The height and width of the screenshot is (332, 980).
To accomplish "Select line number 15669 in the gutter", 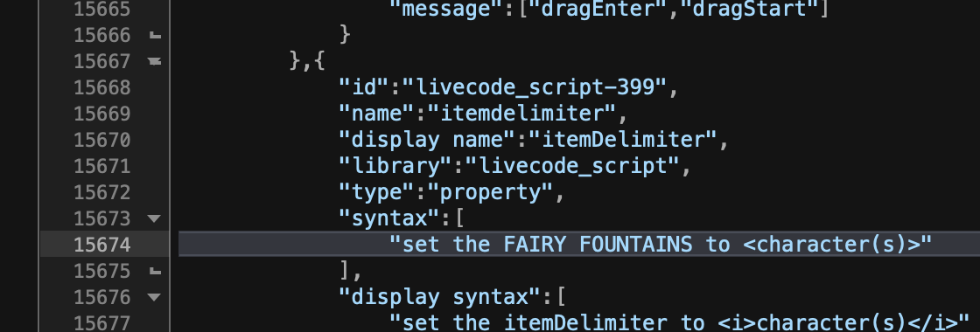I will coord(101,114).
